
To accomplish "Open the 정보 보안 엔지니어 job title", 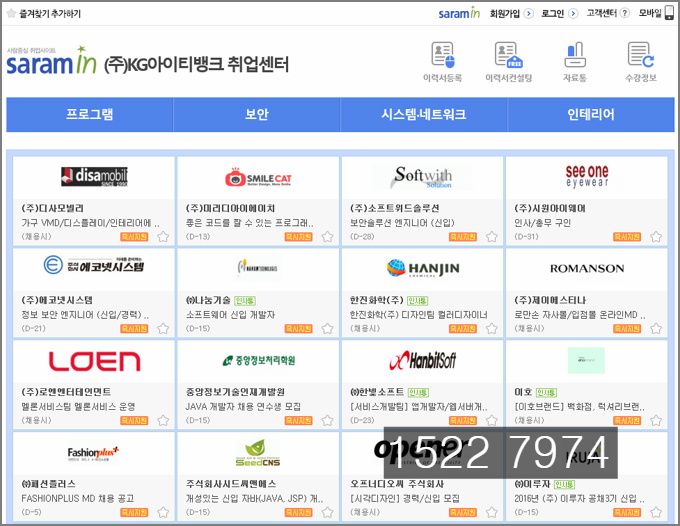I will click(x=85, y=315).
